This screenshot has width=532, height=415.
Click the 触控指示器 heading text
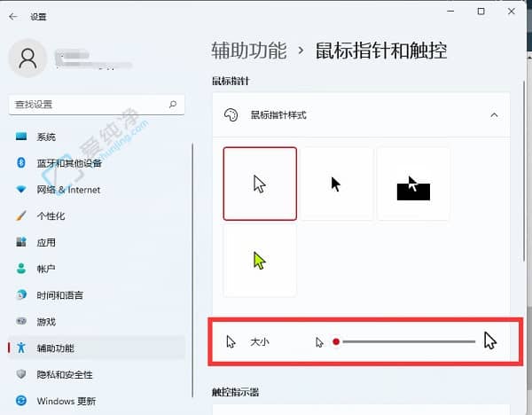[x=236, y=393]
